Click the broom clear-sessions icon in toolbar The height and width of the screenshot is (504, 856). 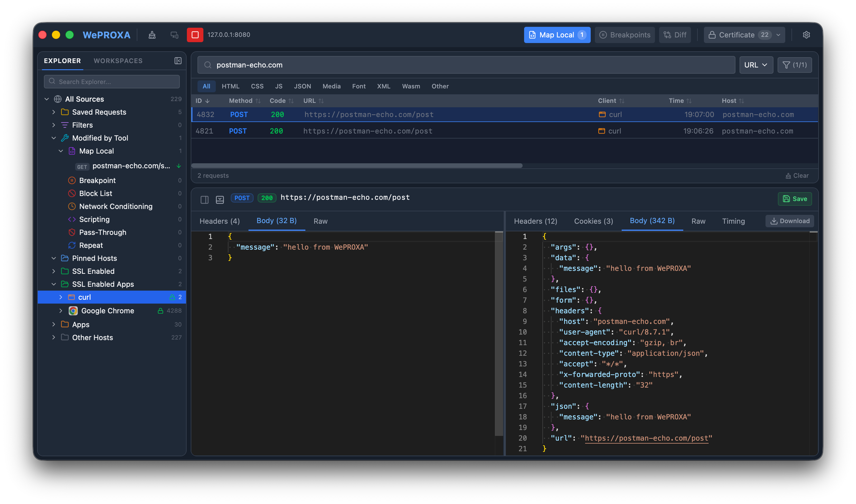tap(152, 35)
